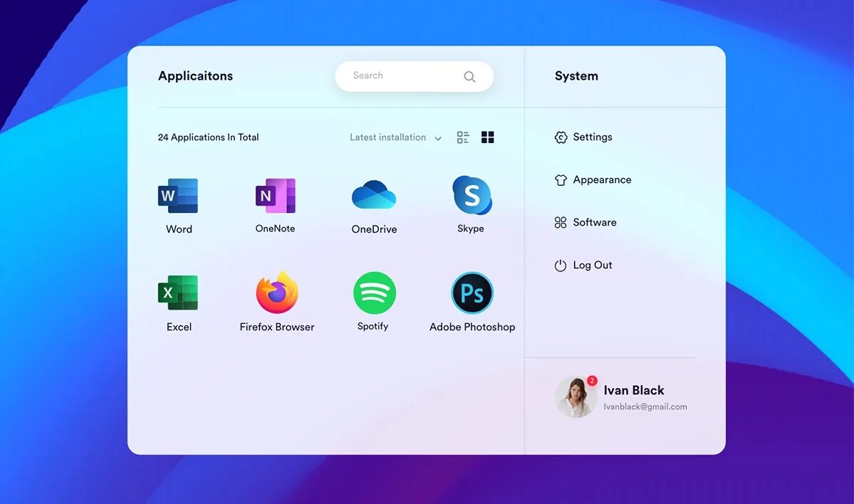
Task: Open the Appearance menu entry
Action: 593,180
